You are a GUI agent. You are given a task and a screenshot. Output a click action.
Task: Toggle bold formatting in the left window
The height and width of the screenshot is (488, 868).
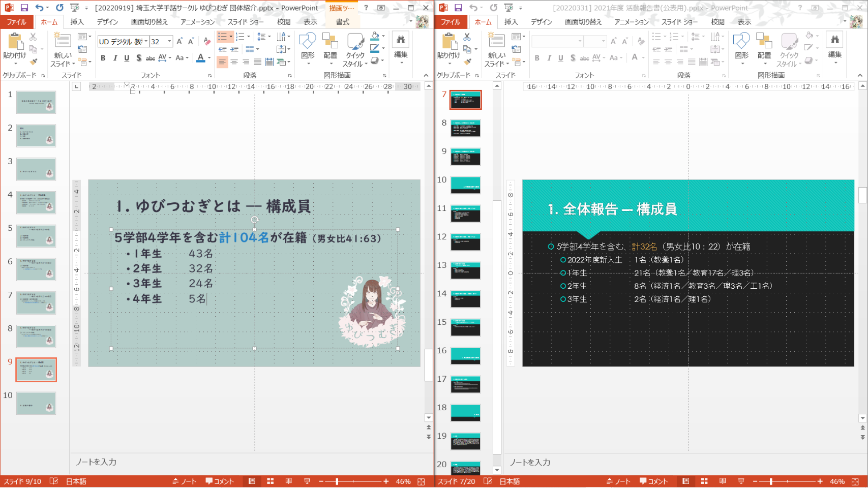click(103, 58)
